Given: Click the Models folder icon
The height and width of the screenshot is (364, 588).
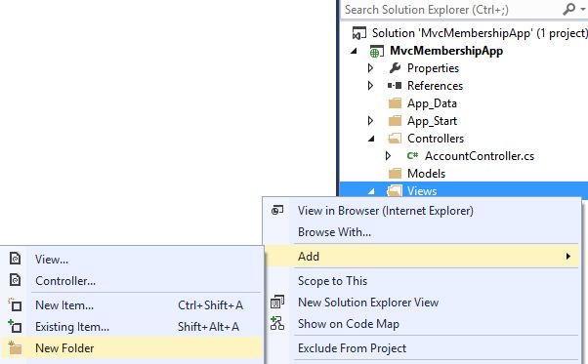Looking at the screenshot, I should pyautogui.click(x=395, y=174).
